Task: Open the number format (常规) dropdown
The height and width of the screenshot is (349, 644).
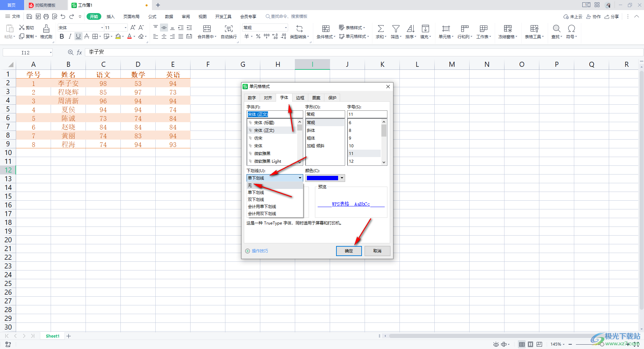Action: point(286,28)
